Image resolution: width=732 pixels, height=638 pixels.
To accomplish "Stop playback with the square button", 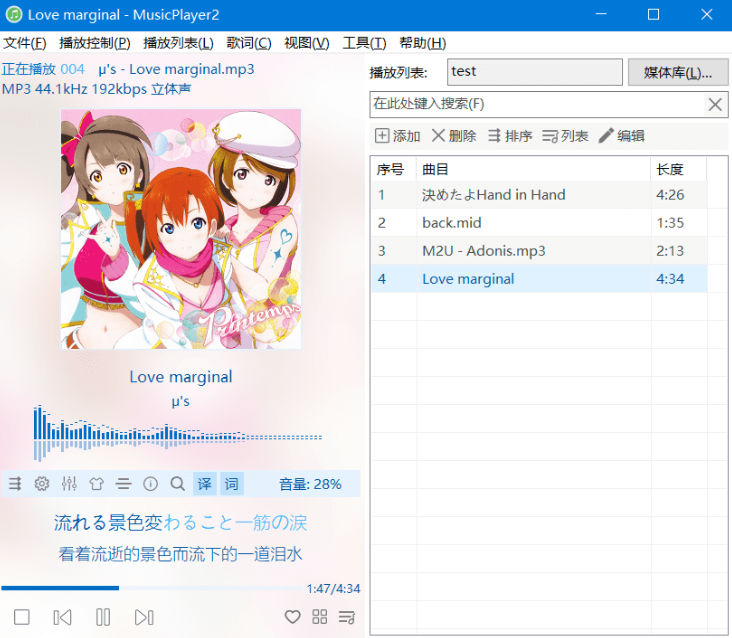I will pos(21,617).
